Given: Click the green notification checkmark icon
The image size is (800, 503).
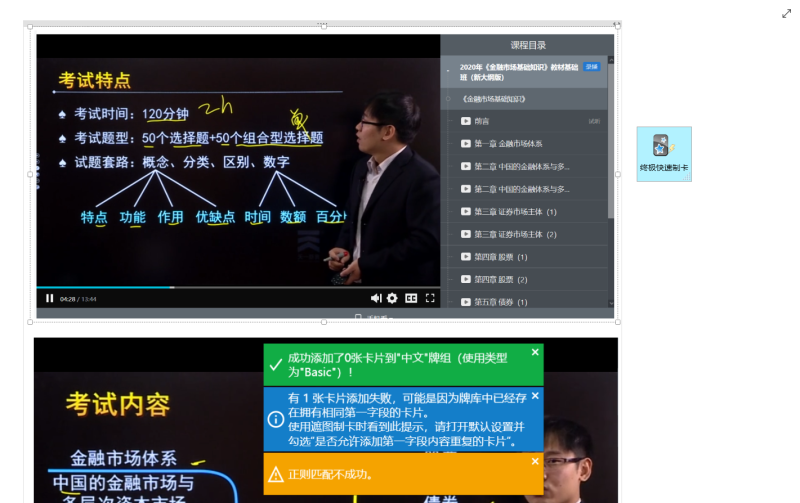Looking at the screenshot, I should 276,365.
